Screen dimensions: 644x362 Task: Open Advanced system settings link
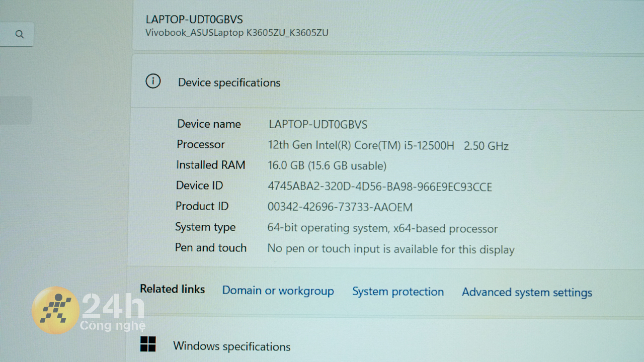click(527, 293)
